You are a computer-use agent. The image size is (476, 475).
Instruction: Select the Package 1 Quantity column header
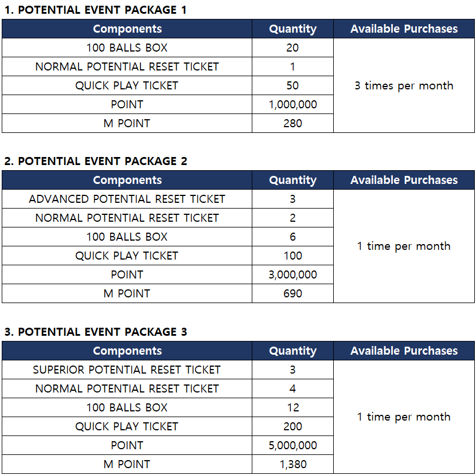pyautogui.click(x=292, y=29)
